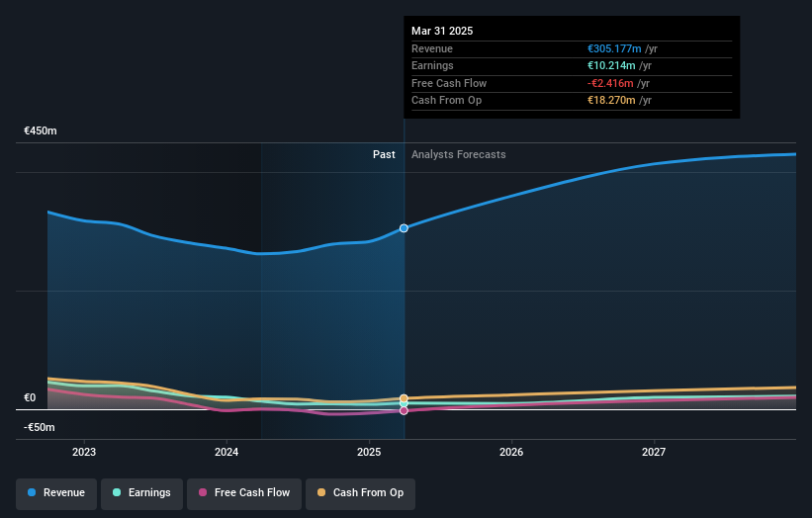The width and height of the screenshot is (812, 518).
Task: Click the €10.214m earnings value
Action: click(611, 65)
